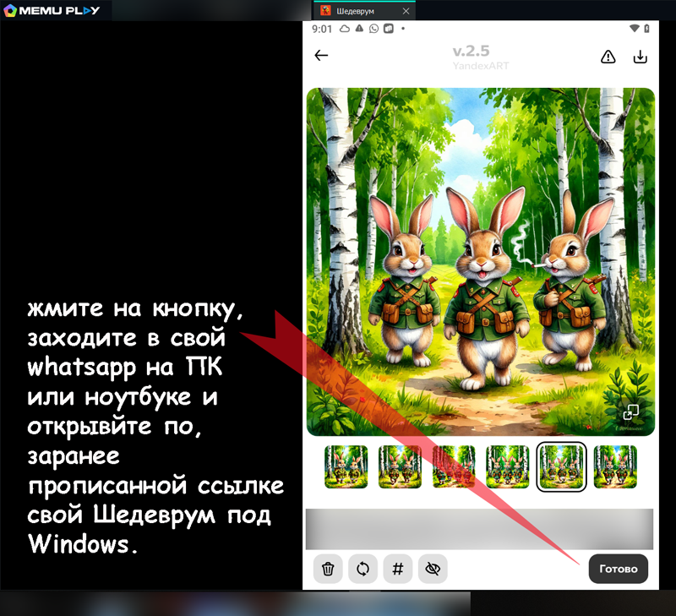Tap the battery status icon
The image size is (676, 616).
tap(646, 29)
